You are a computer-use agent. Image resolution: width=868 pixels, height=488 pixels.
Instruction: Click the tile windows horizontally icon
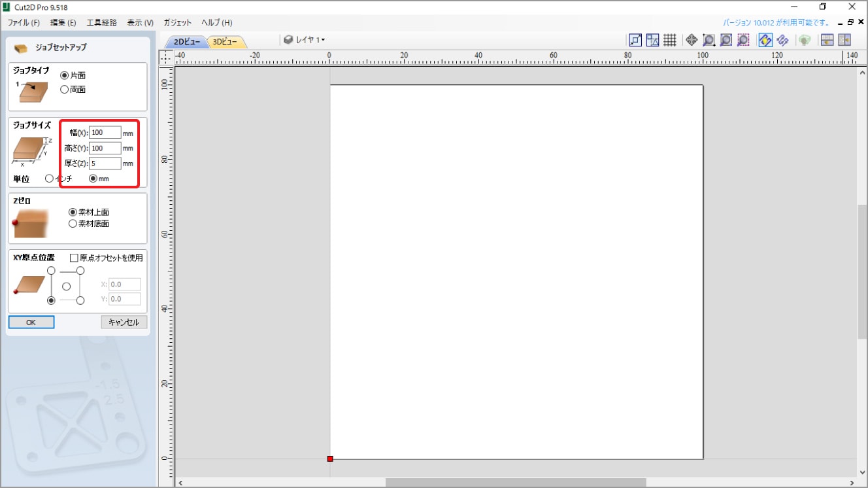[827, 40]
